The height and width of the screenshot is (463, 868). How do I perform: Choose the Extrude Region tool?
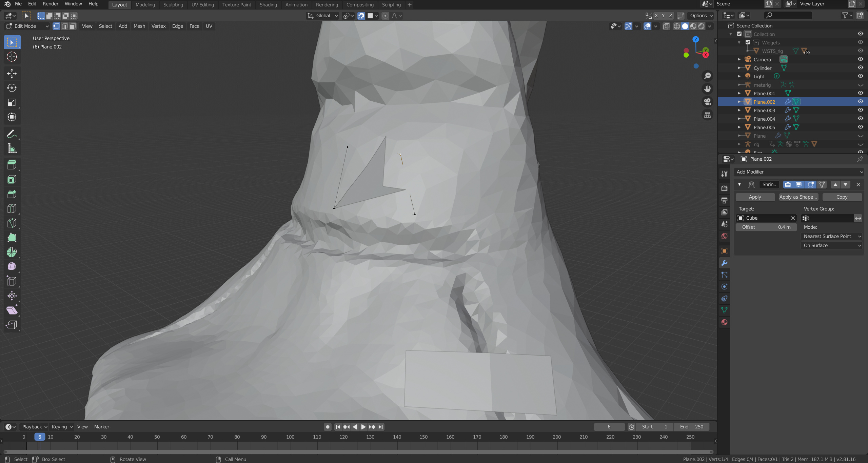(12, 165)
